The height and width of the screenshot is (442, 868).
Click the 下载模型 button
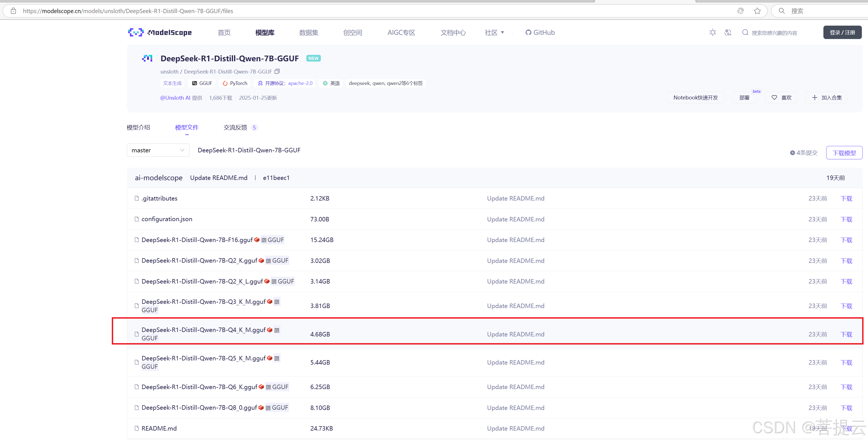(844, 153)
